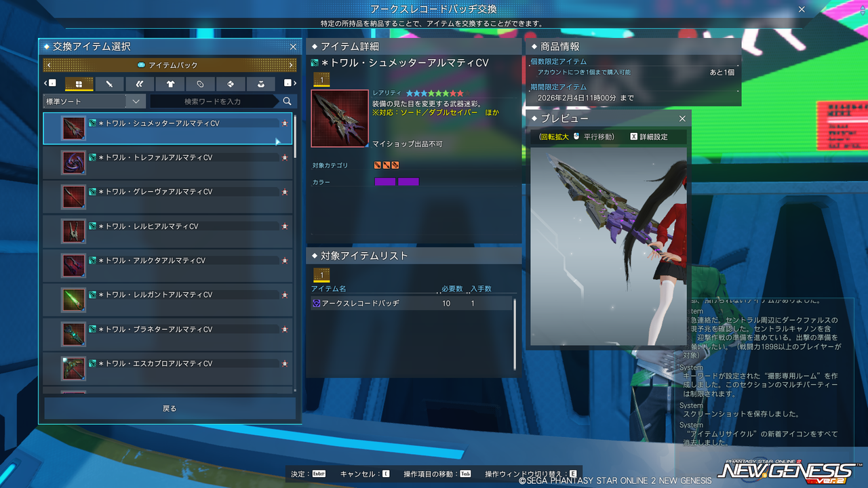Viewport: 868px width, 488px height.
Task: Click the アークスレコードバッヂ badge icon
Action: click(316, 303)
